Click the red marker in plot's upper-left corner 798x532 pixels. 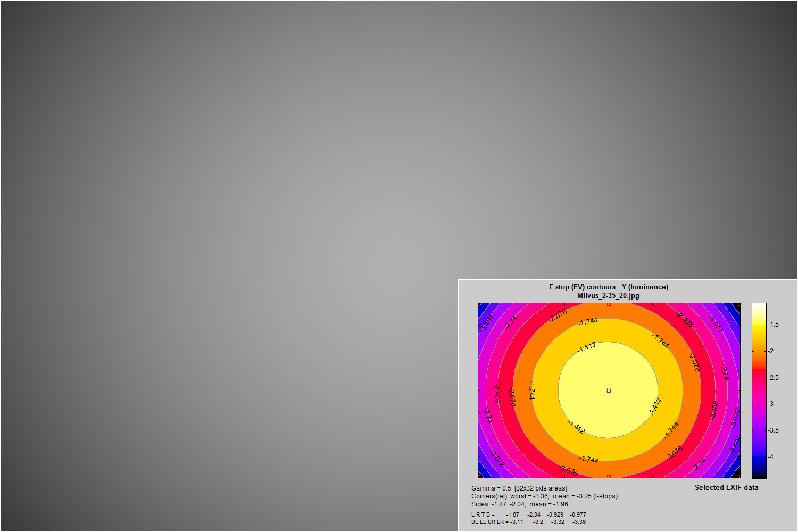(480, 305)
